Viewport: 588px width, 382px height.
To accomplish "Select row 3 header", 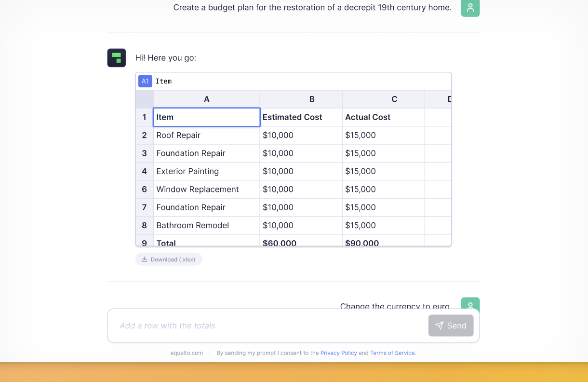I will click(x=145, y=153).
